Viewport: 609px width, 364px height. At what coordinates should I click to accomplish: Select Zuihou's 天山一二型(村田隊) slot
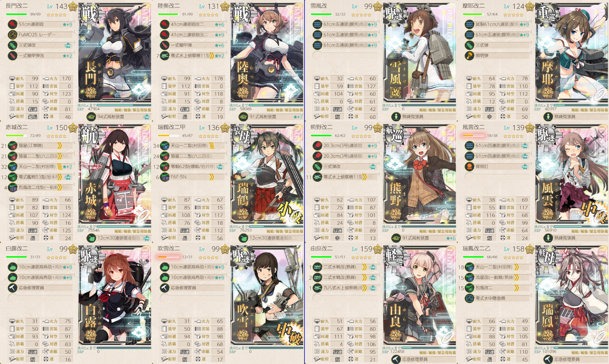[498, 267]
